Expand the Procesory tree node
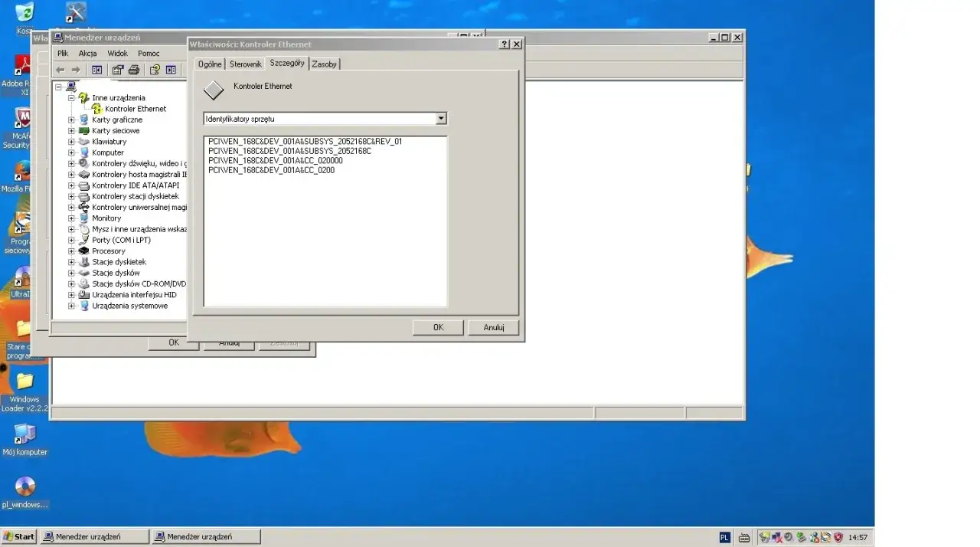The image size is (980, 547). (70, 251)
